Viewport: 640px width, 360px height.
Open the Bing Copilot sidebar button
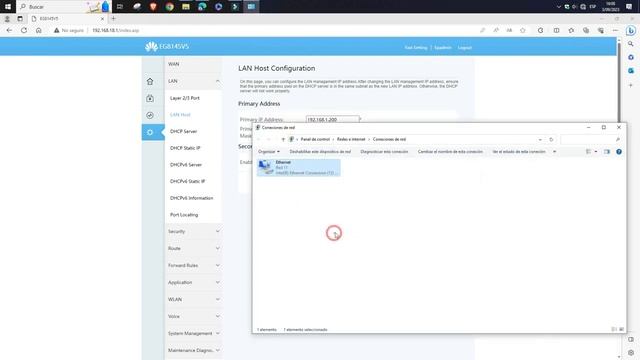point(631,31)
